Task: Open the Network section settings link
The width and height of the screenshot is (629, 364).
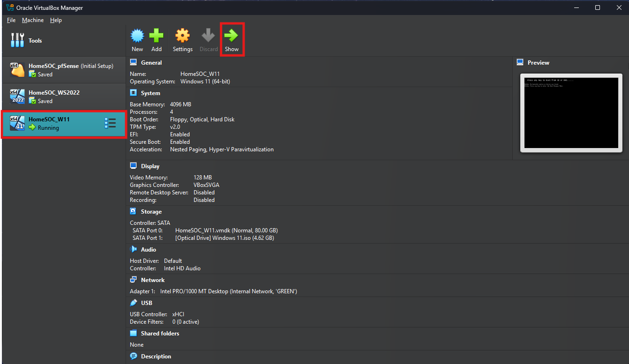Action: [153, 280]
